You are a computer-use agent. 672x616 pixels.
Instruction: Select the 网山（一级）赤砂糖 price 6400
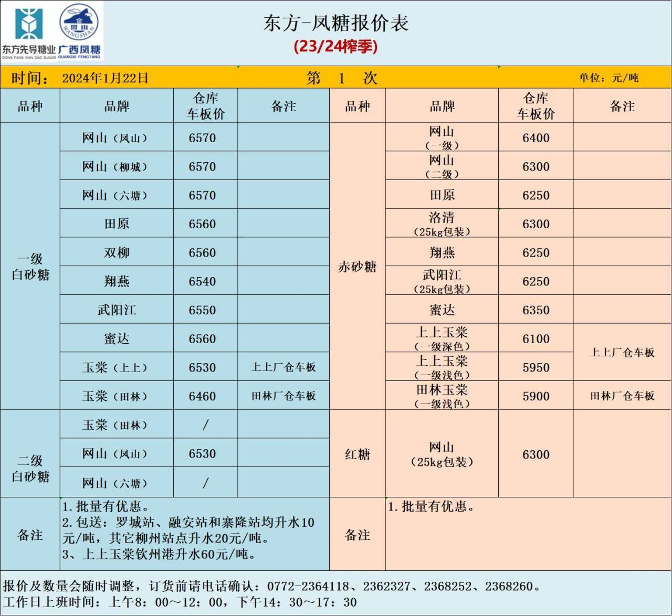click(x=535, y=138)
